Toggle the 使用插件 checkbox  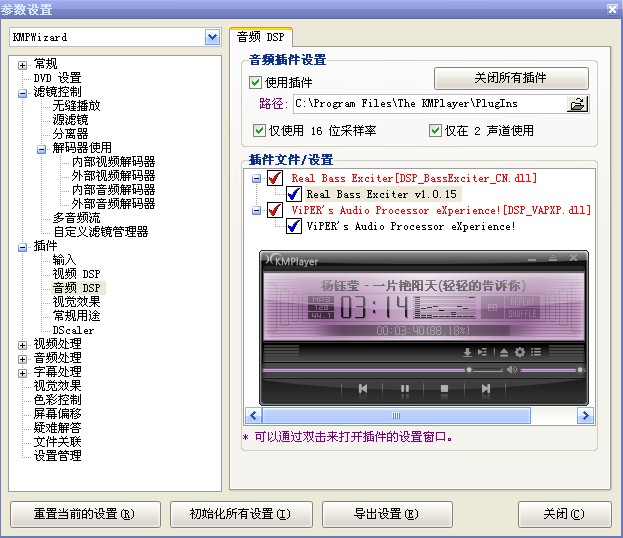[x=255, y=82]
